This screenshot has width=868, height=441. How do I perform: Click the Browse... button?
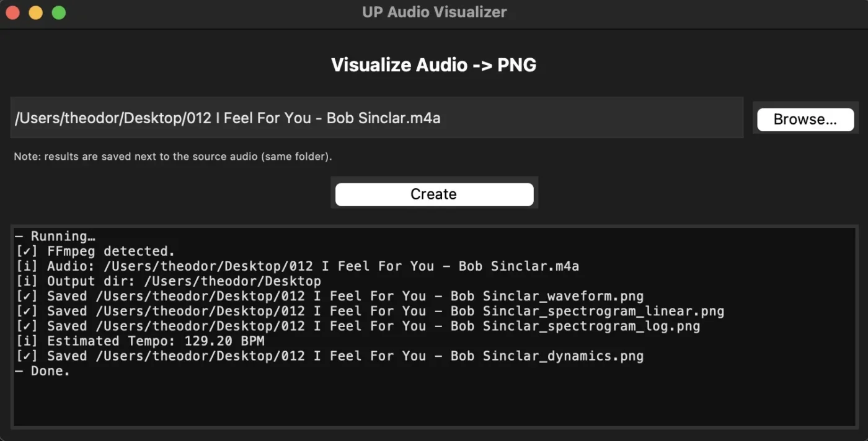(805, 120)
